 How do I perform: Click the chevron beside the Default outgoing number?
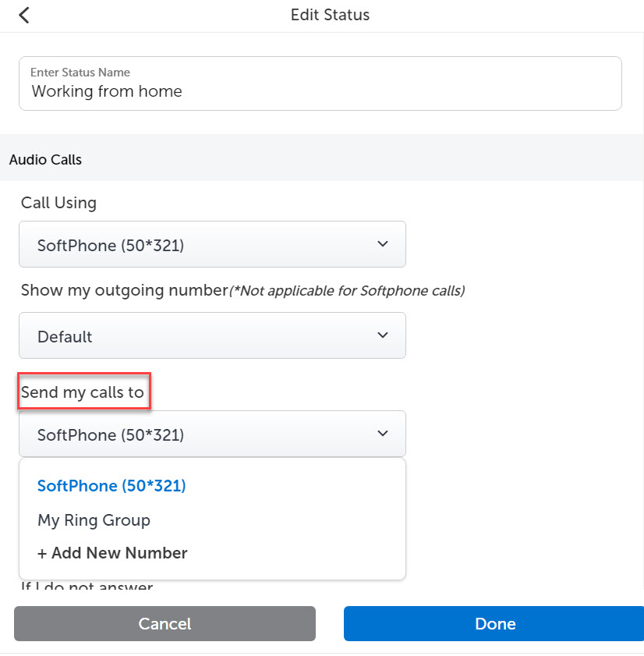(383, 335)
